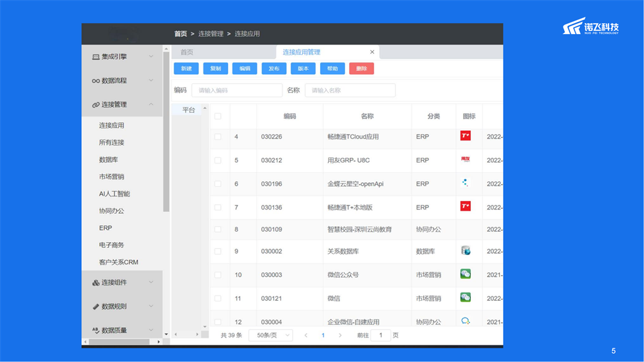Expand the 连接组件 menu chevron
Screen dimensions: 644x362
coord(151,282)
